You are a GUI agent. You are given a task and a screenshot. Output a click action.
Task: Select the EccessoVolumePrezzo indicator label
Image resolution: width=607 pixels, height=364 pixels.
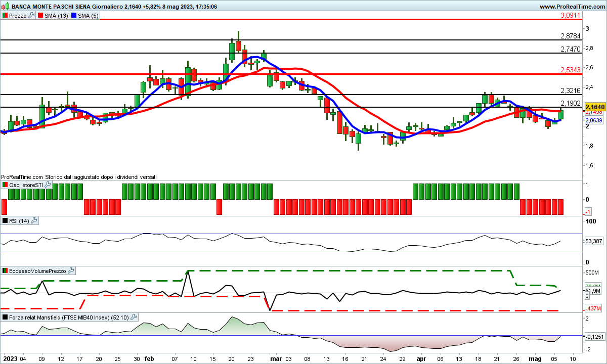[x=38, y=271]
